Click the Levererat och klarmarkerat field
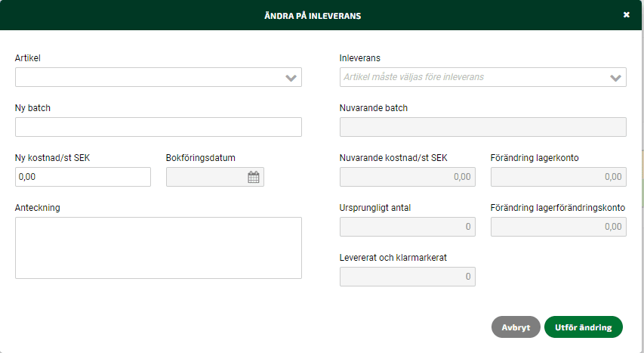The image size is (644, 353). [408, 277]
